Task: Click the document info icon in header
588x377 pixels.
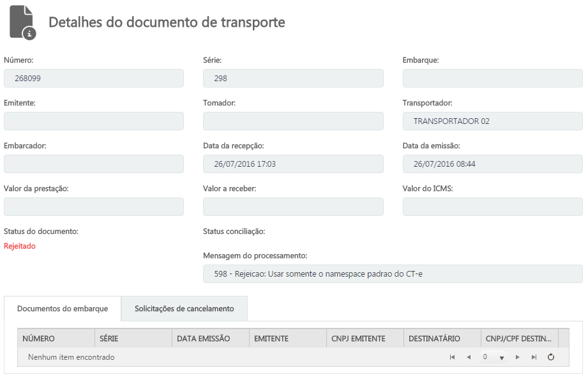Action: coord(22,22)
